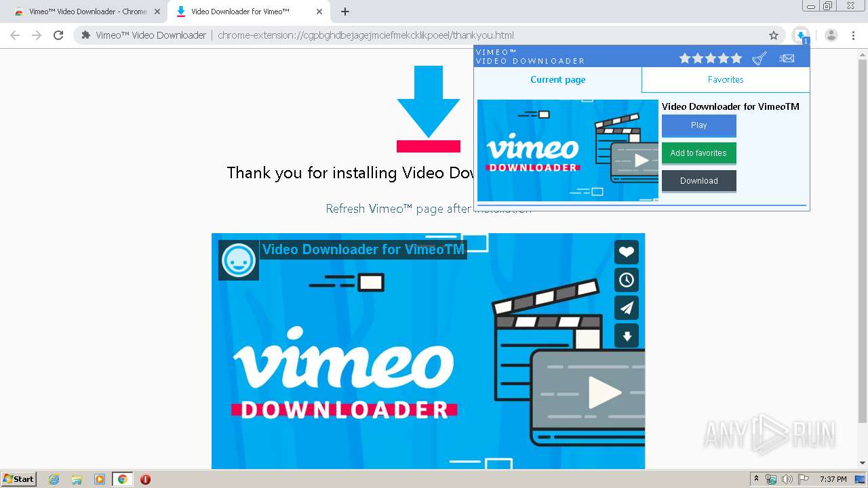
Task: Click the 'Video Downloader for VimeoTM' popup title
Action: coord(730,106)
